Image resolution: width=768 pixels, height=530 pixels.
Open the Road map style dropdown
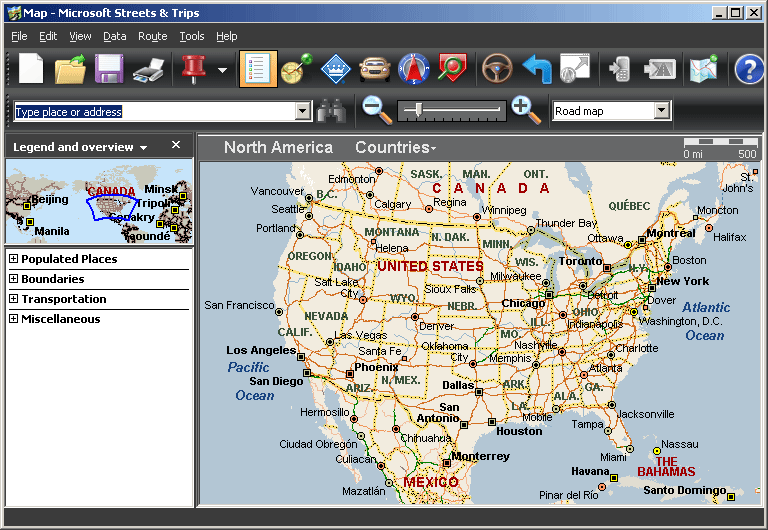(x=661, y=111)
